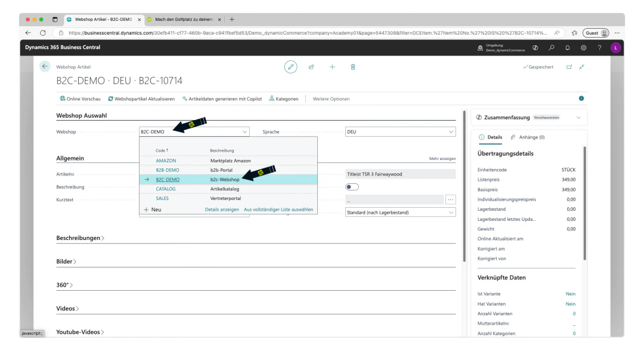Viewport: 644px width, 363px height.
Task: Expand the 360° section
Action: pyautogui.click(x=64, y=285)
